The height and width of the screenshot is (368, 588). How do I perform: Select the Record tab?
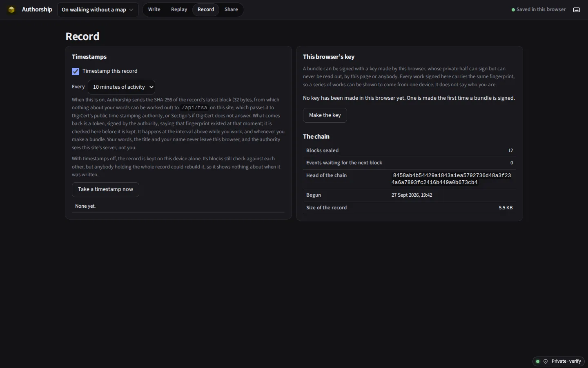(206, 9)
